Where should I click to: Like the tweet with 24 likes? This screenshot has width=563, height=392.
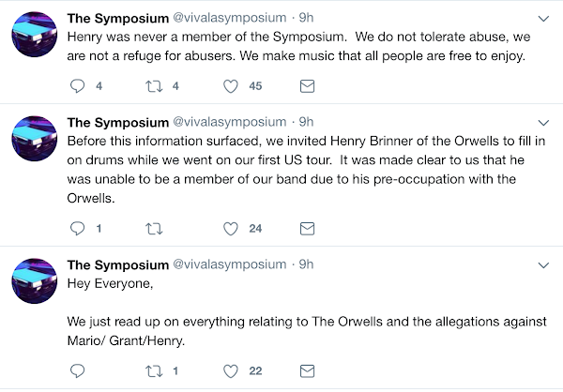coord(229,228)
